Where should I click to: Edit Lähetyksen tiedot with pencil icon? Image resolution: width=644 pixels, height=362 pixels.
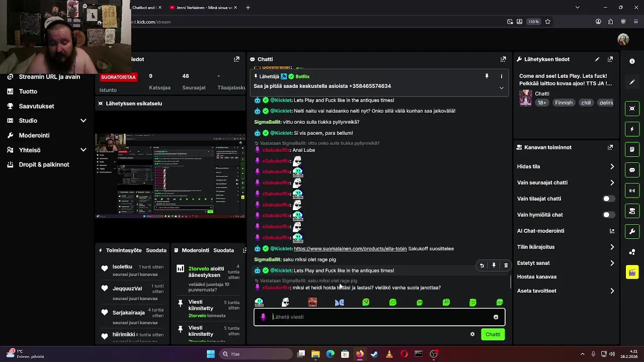coord(597,59)
